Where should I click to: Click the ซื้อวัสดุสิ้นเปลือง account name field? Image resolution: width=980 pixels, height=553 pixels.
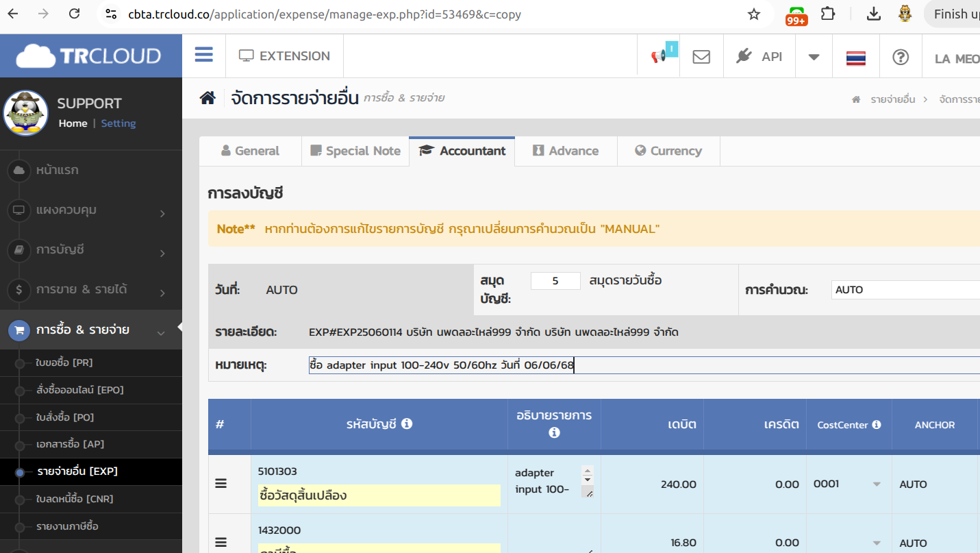(379, 495)
